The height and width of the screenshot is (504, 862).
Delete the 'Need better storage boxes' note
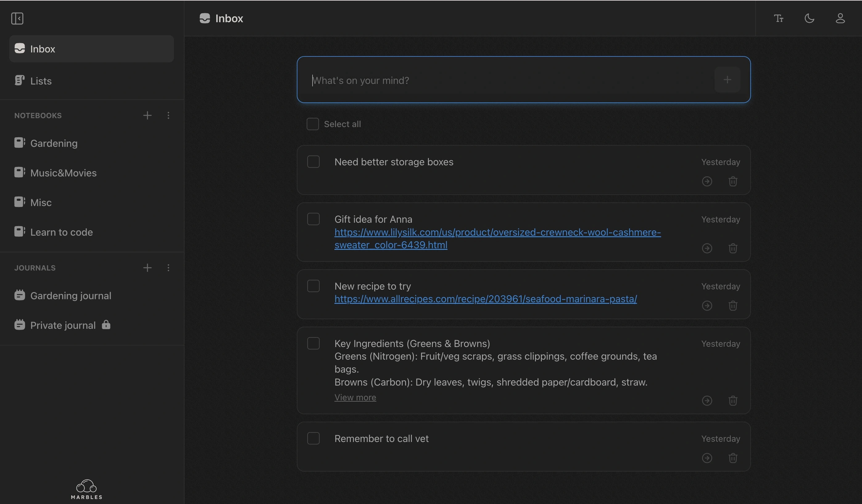pos(733,181)
